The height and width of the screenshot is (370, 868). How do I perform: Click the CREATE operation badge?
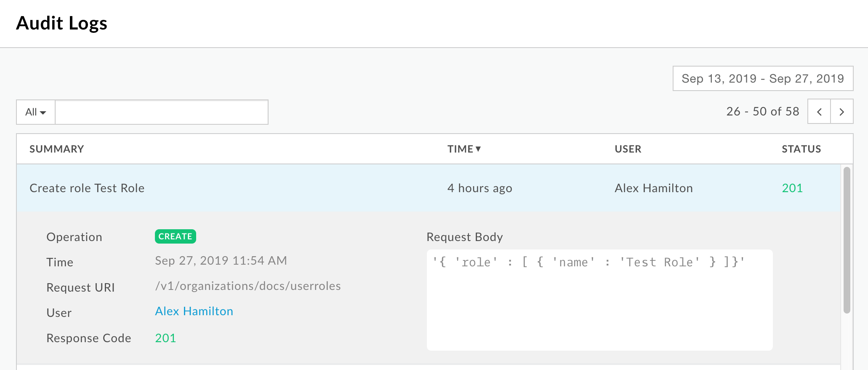pos(175,236)
